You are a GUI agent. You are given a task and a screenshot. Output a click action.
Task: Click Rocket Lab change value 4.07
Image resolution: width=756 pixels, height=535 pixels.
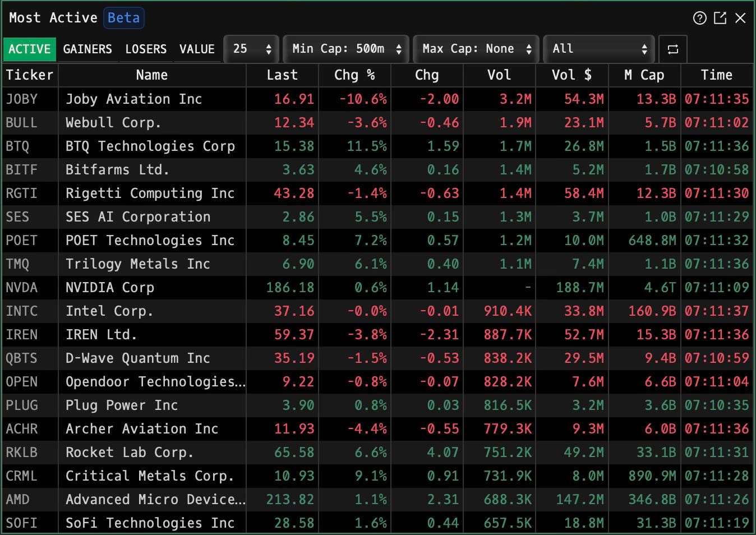443,453
